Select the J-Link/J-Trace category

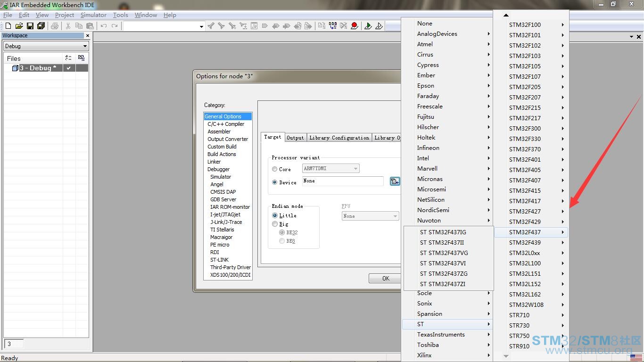pyautogui.click(x=226, y=222)
